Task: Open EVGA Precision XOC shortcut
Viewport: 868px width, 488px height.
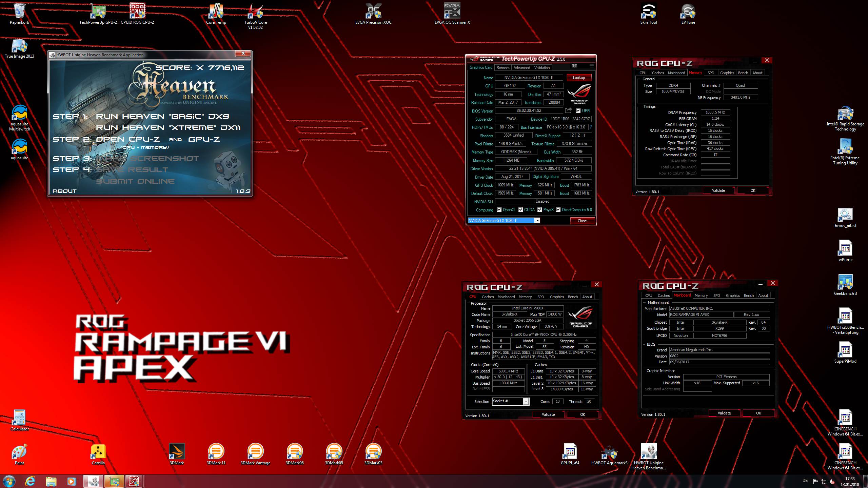Action: tap(373, 14)
